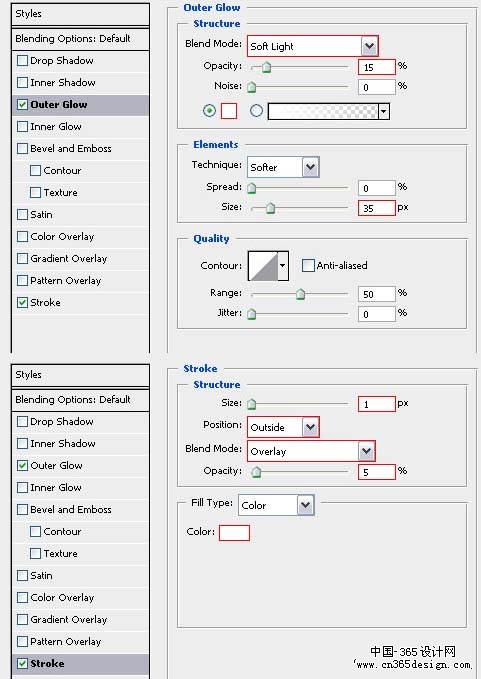Select Blending Options: Default in Outer Glow dialog
The image size is (481, 679).
tap(81, 39)
